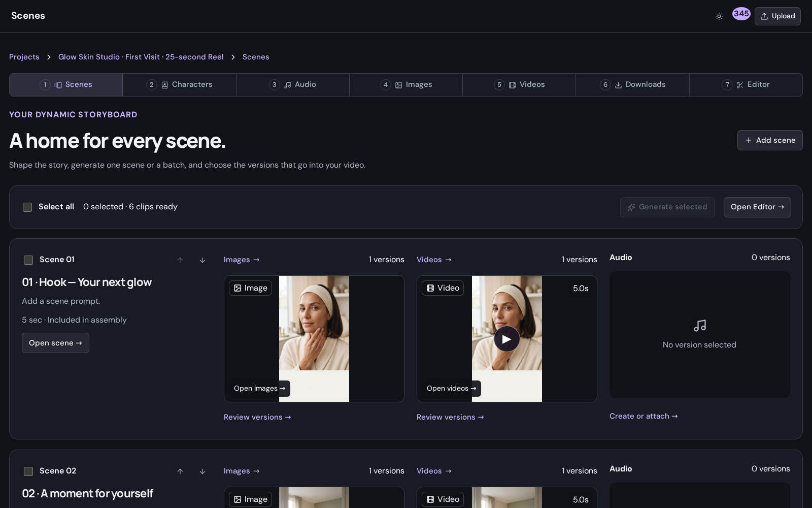
Task: Click Scene 02 title A moment for yourself
Action: tap(87, 494)
